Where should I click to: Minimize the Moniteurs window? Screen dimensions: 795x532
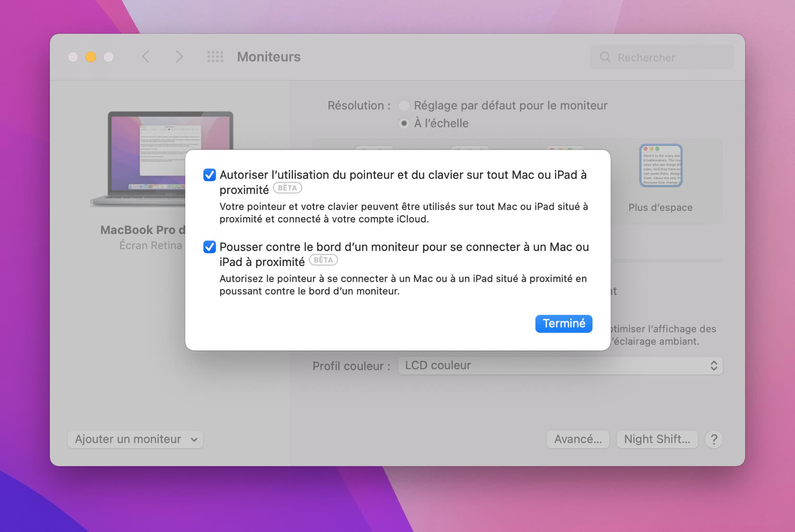pyautogui.click(x=91, y=57)
